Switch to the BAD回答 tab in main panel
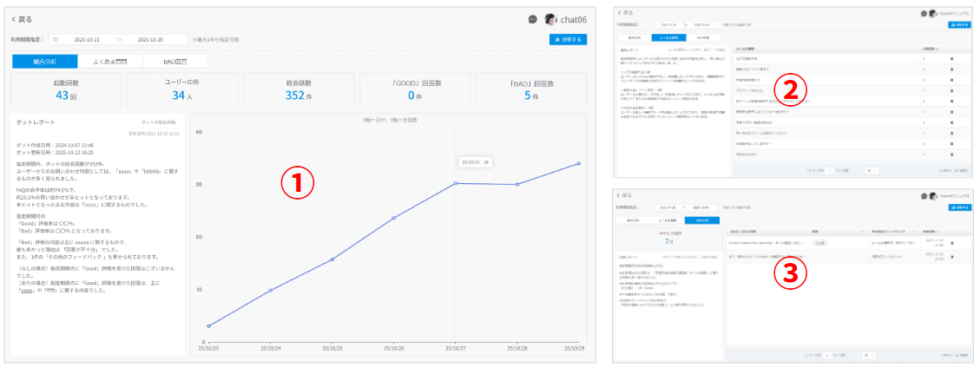Image resolution: width=980 pixels, height=368 pixels. pyautogui.click(x=176, y=62)
